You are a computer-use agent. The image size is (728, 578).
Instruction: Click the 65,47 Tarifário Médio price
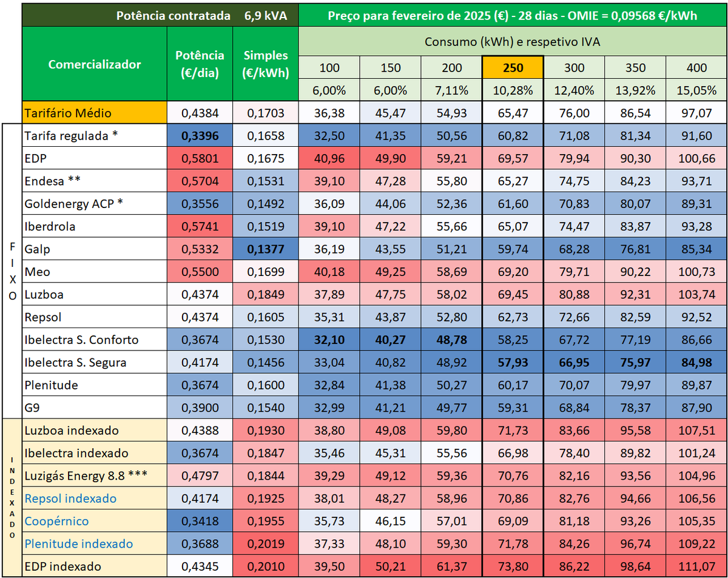coord(513,112)
